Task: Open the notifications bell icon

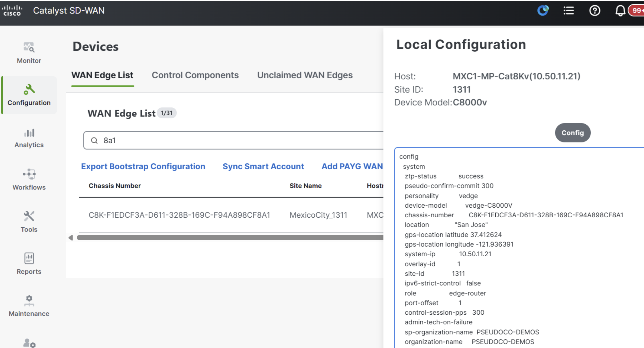Action: (x=620, y=11)
